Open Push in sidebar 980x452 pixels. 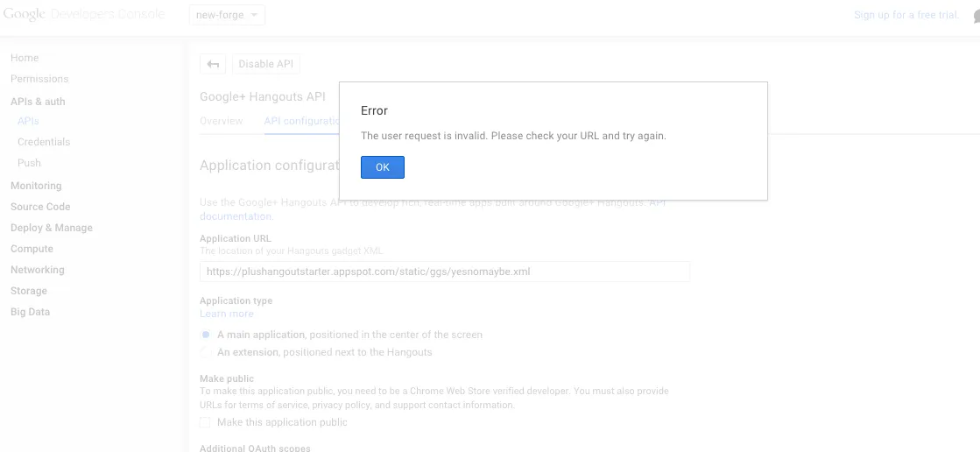click(x=29, y=163)
